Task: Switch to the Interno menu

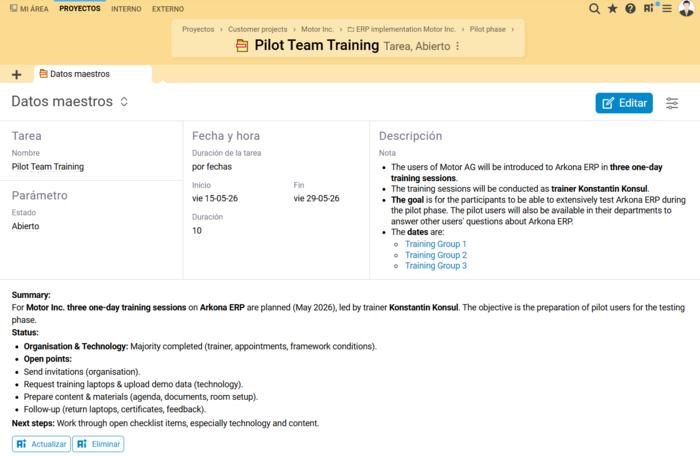Action: 126,9
